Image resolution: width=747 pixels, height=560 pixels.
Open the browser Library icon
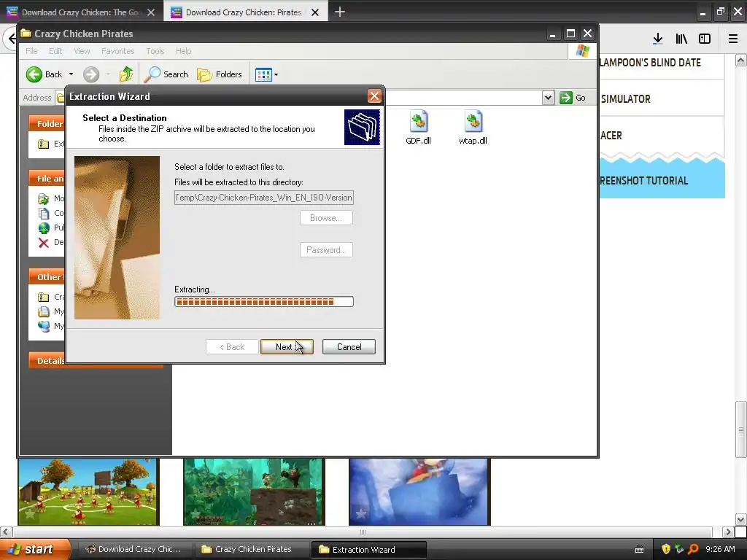tap(681, 39)
